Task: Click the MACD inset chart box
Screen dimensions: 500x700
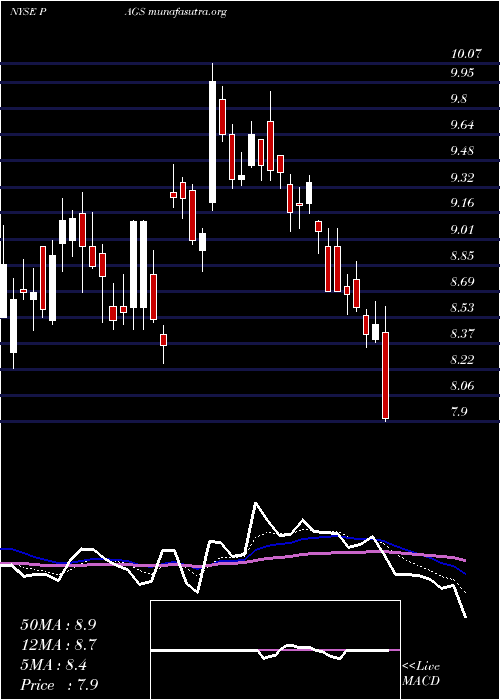Action: coord(275,650)
